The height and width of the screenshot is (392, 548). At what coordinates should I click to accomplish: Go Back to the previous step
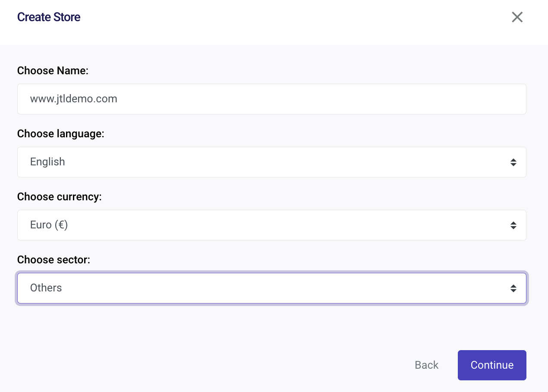click(x=426, y=365)
